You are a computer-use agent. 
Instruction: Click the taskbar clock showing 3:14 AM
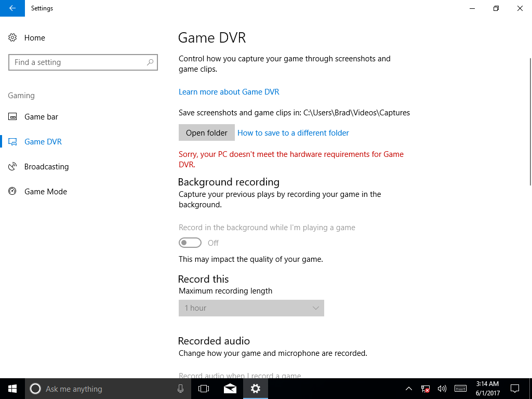click(x=487, y=389)
